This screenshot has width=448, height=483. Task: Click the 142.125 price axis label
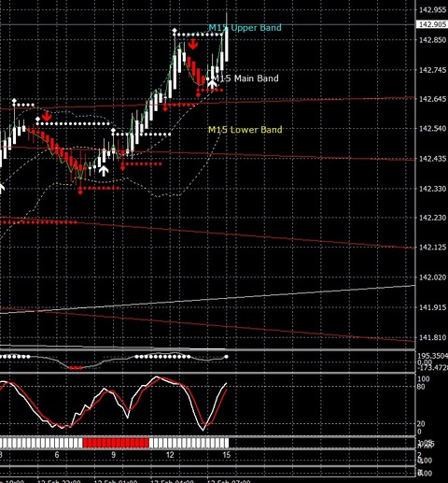click(432, 248)
